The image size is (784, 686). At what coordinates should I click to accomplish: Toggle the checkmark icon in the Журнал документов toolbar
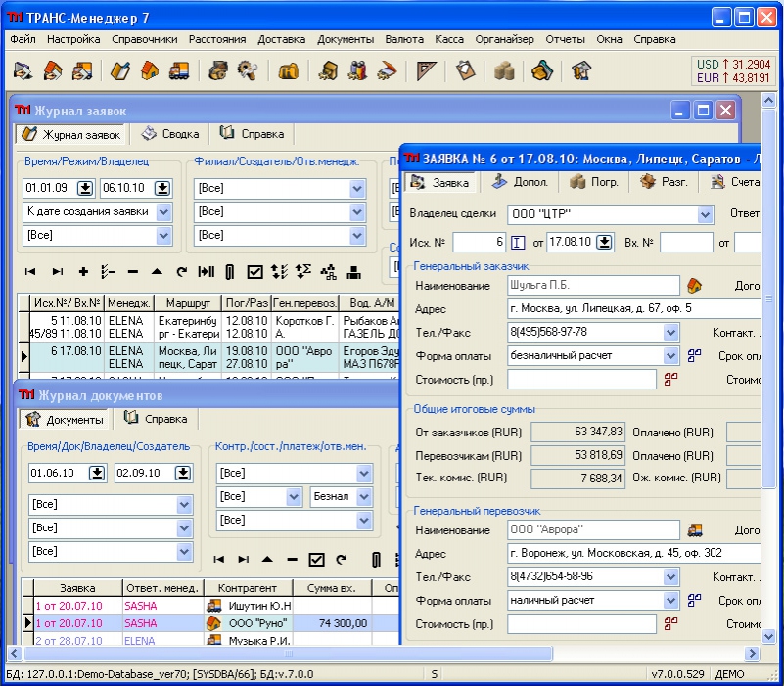(316, 560)
